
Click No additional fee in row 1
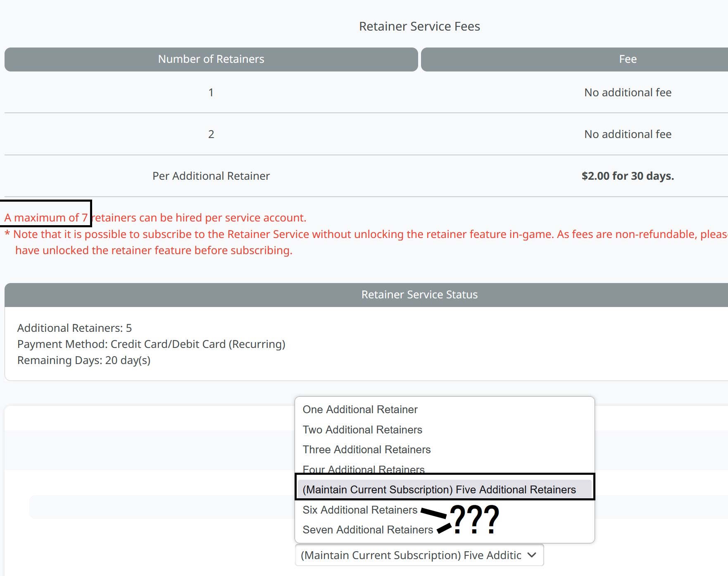point(628,93)
